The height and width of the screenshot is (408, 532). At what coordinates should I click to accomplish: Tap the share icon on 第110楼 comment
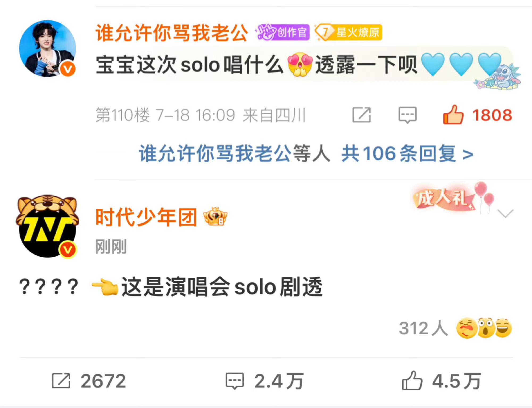click(x=361, y=115)
